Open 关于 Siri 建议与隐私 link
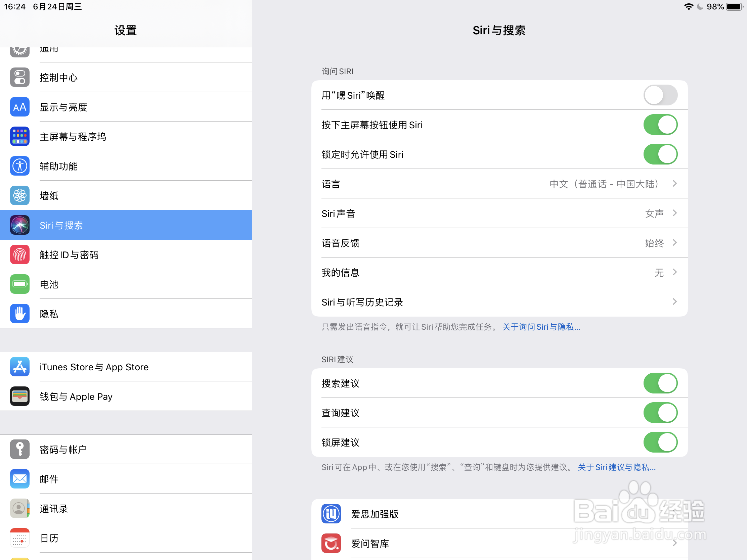747x560 pixels. [x=616, y=467]
